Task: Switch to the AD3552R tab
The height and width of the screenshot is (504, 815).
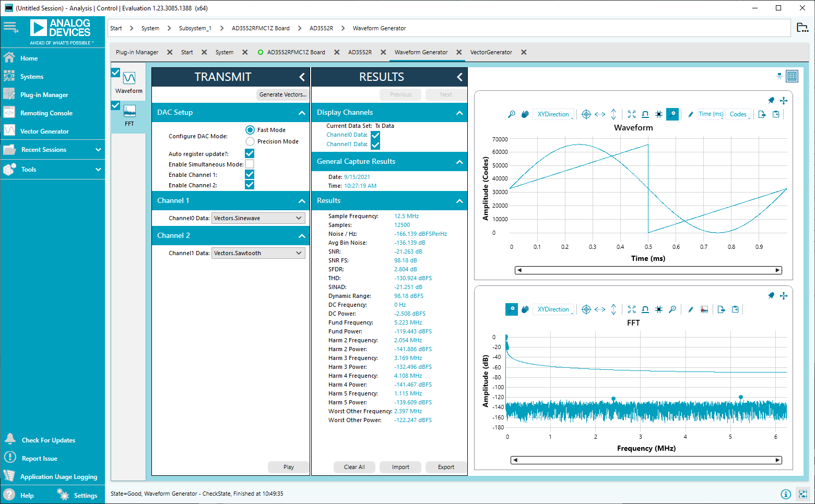Action: pyautogui.click(x=360, y=52)
